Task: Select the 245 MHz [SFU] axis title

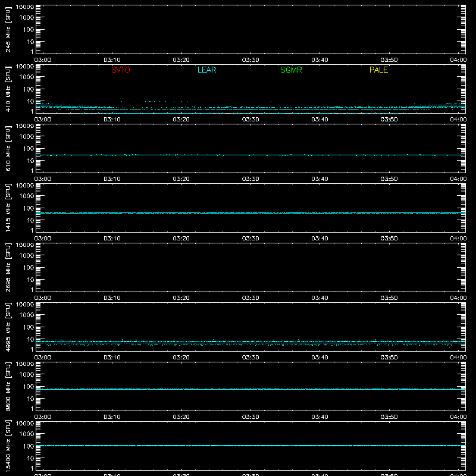Action: coord(8,30)
